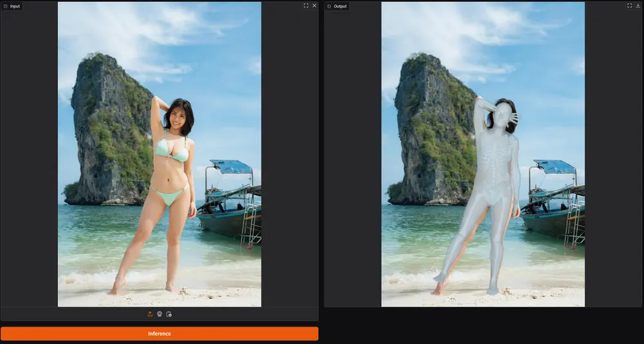The height and width of the screenshot is (344, 644).
Task: Click the rock island in Input image
Action: (109, 131)
